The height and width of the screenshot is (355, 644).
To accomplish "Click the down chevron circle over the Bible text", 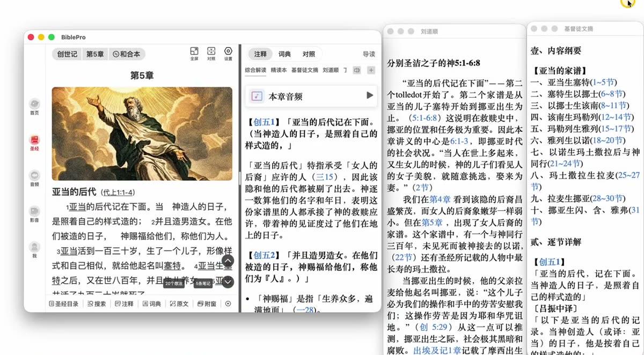I will coord(228,282).
